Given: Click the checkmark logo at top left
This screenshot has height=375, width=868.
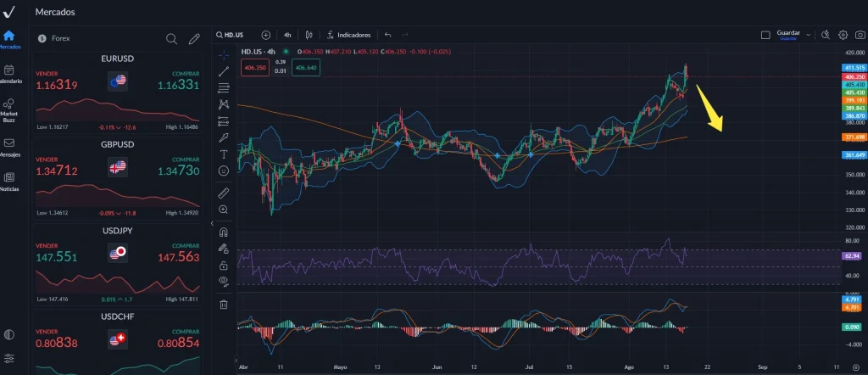Looking at the screenshot, I should [8, 12].
